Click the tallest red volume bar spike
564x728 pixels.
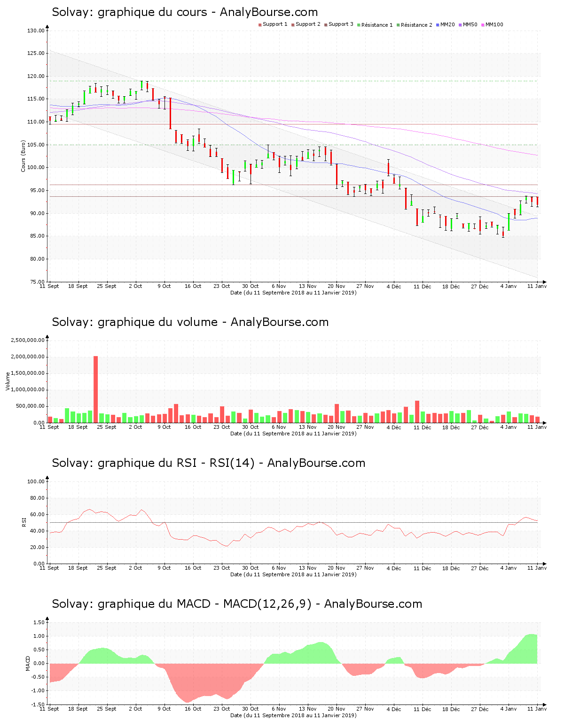(x=96, y=389)
